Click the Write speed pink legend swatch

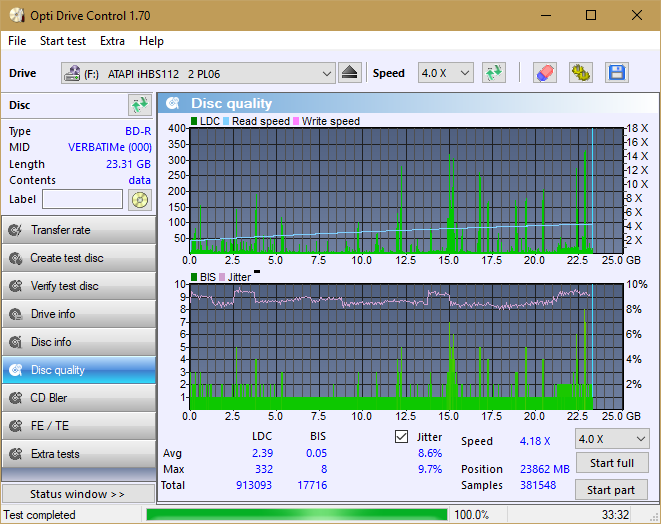coord(296,121)
